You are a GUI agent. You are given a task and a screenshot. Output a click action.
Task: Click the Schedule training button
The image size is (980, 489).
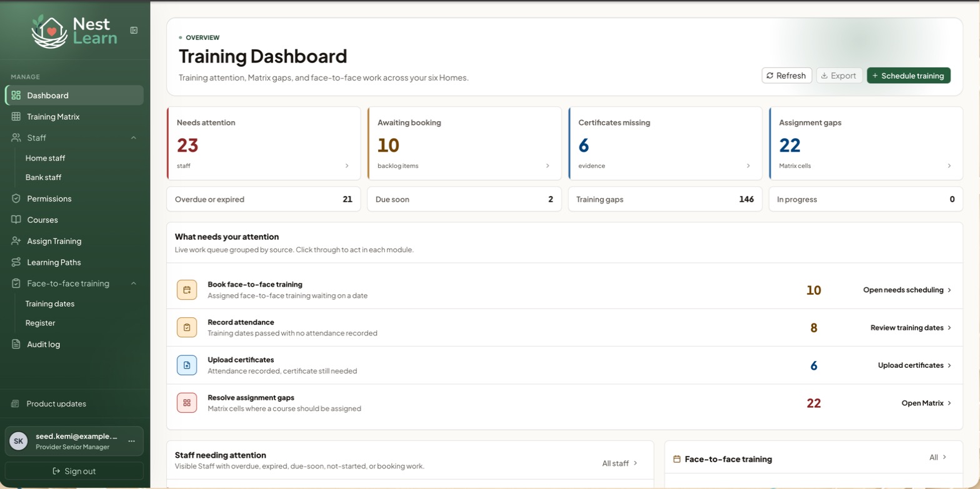(909, 76)
